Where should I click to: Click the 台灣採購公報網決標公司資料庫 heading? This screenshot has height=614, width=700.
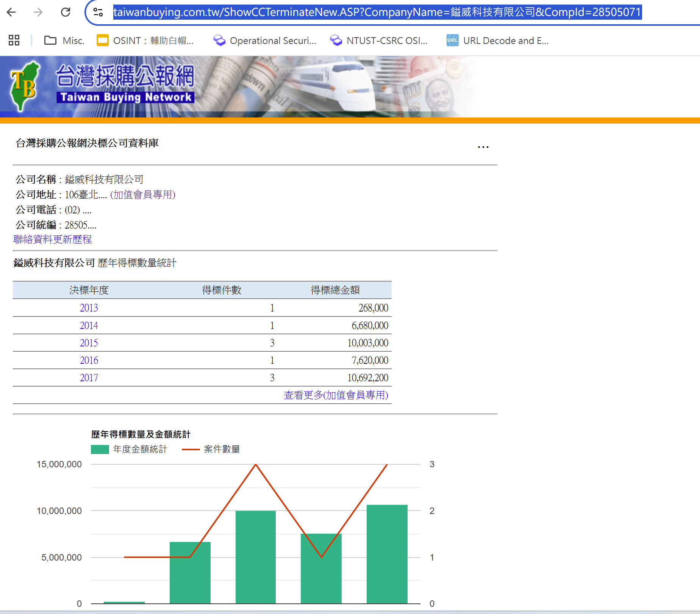(87, 143)
